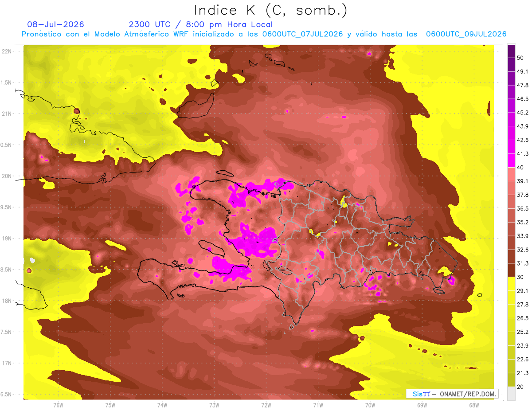The width and height of the screenshot is (532, 411).
Task: Click the '69W' longitude label
Action: pyautogui.click(x=422, y=405)
